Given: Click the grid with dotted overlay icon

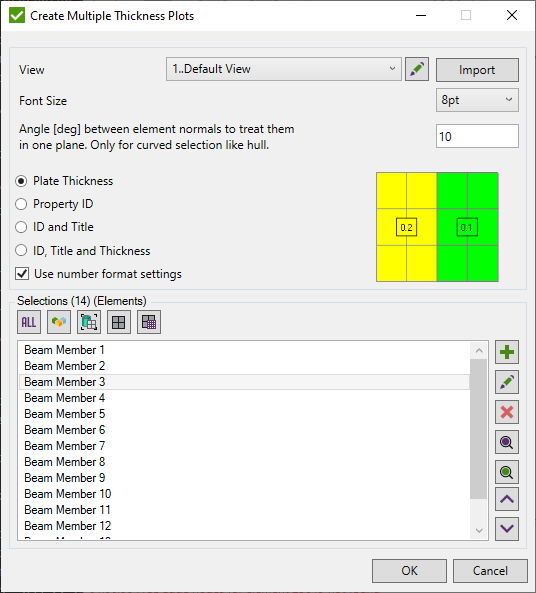Looking at the screenshot, I should pyautogui.click(x=149, y=322).
